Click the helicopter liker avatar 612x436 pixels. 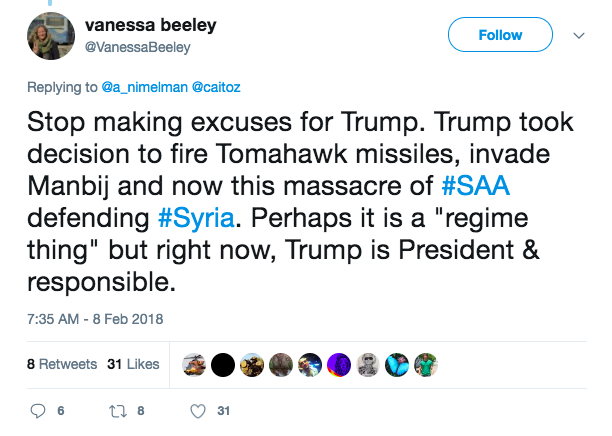point(196,365)
